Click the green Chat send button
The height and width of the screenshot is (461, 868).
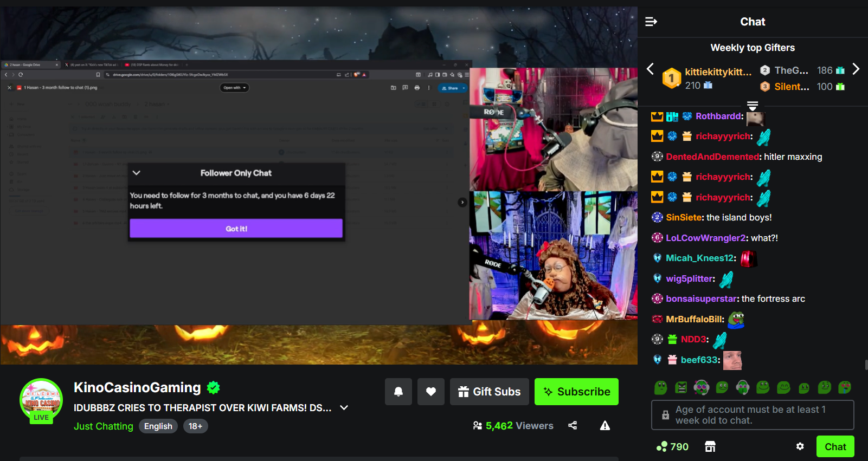click(835, 446)
